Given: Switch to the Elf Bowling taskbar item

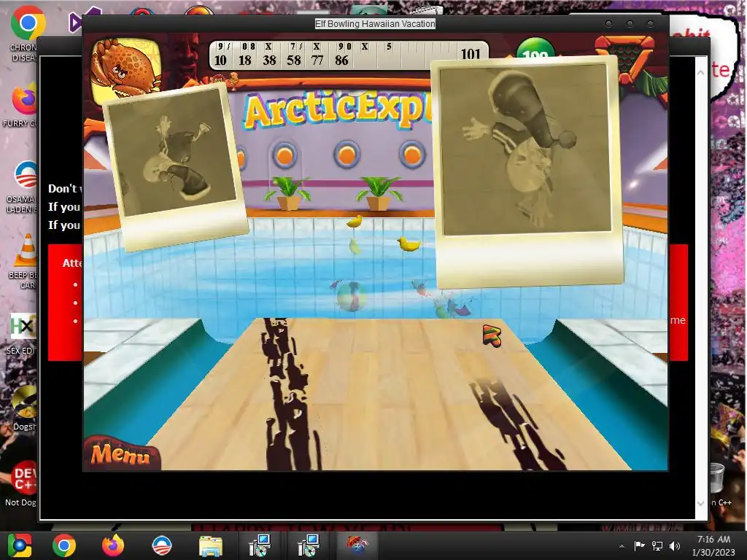Looking at the screenshot, I should (x=357, y=545).
